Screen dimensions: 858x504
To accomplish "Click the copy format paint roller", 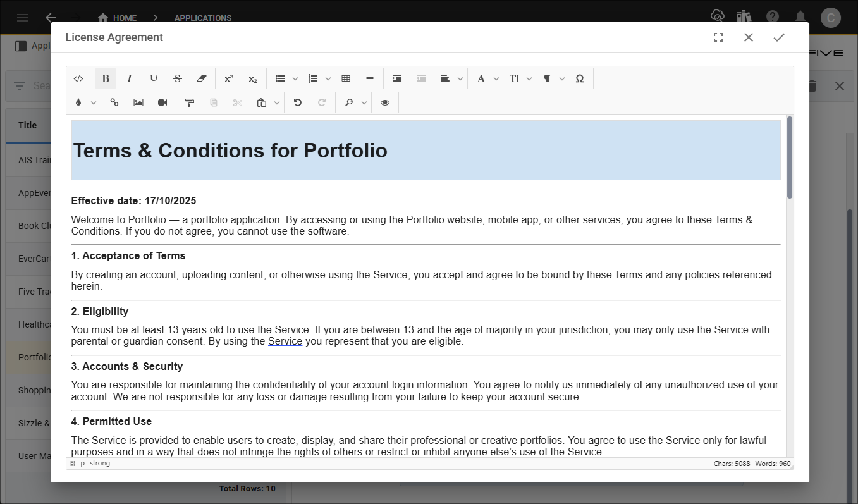I will click(190, 102).
